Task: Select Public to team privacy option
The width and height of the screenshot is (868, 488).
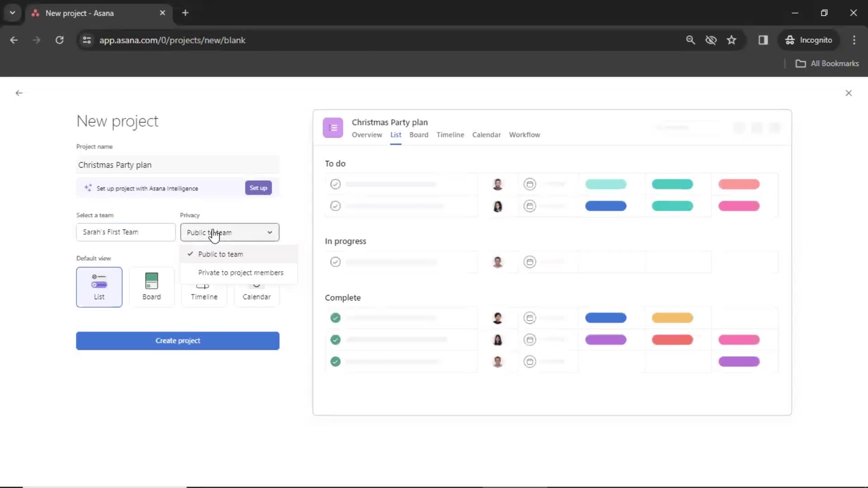Action: [221, 253]
